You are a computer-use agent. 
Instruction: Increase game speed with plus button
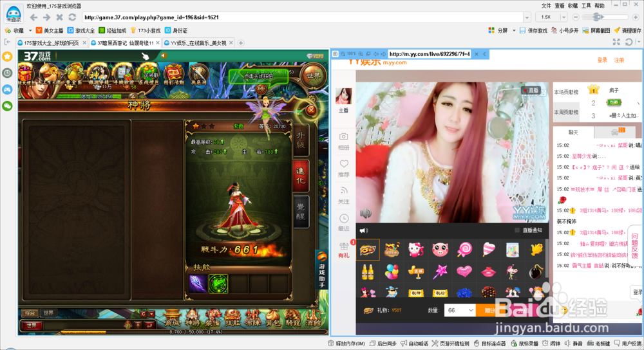pyautogui.click(x=636, y=17)
